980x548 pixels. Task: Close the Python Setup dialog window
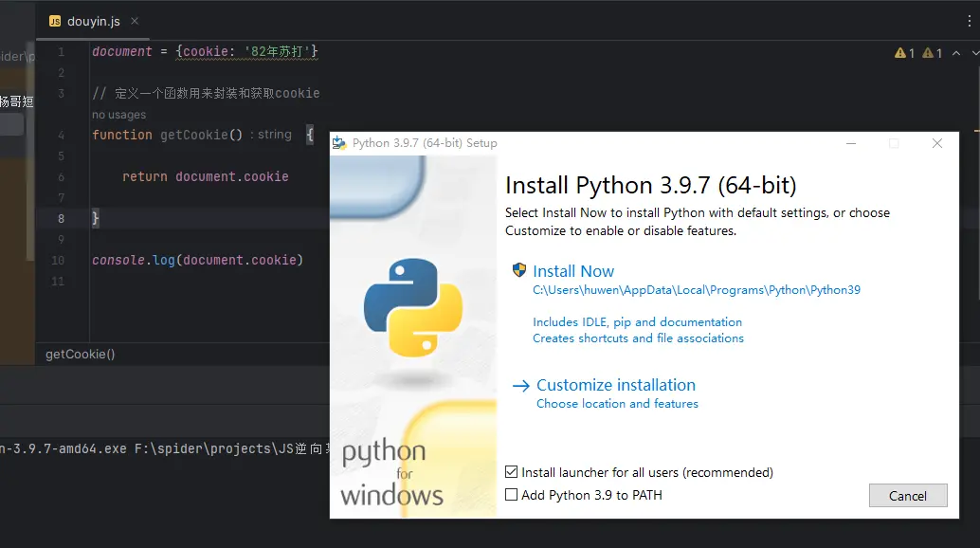tap(936, 143)
